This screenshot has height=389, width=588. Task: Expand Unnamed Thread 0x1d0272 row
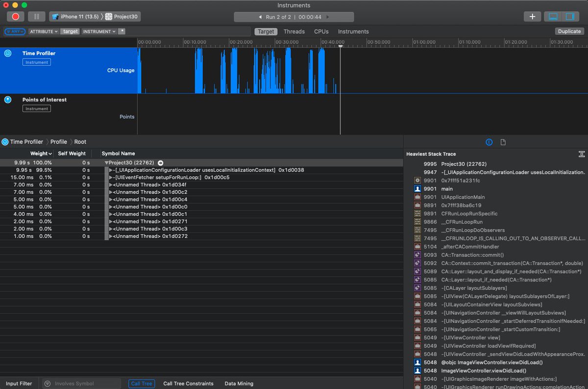pos(111,236)
